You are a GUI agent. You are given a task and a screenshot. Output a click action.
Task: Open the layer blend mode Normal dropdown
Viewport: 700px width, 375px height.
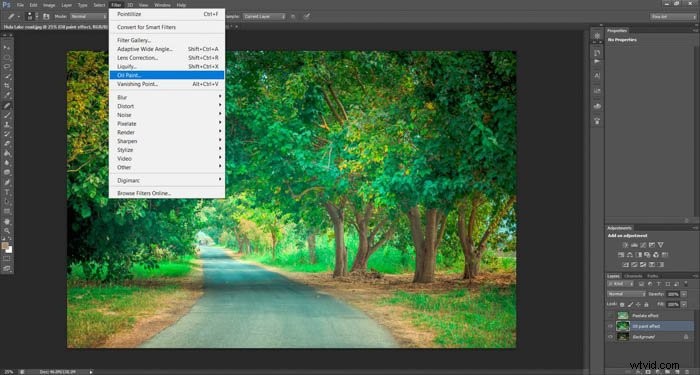[x=627, y=294]
